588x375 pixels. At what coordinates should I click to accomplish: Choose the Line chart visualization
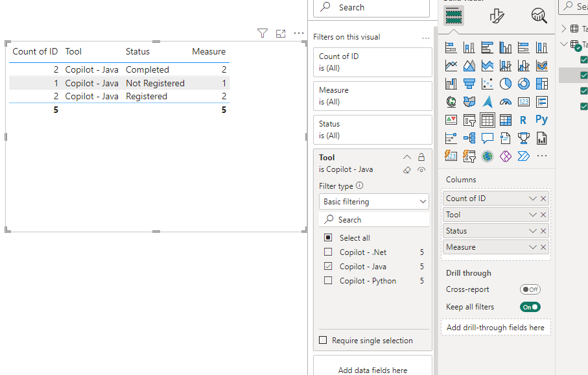(x=451, y=66)
